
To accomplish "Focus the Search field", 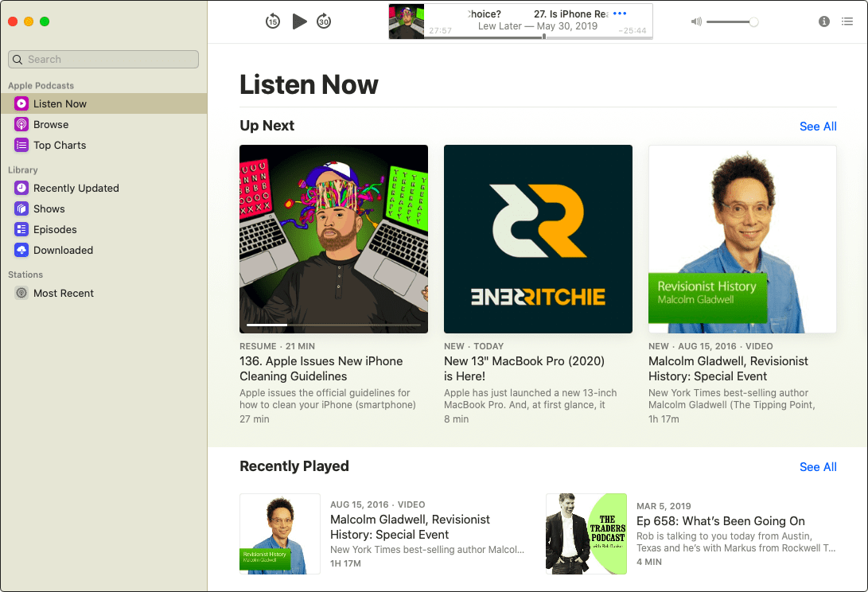I will click(103, 59).
